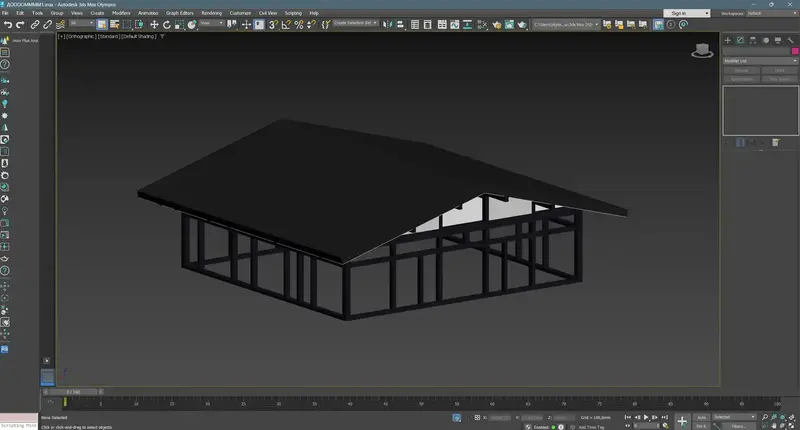Click the ViewCube in the viewport
The height and width of the screenshot is (430, 800).
[702, 50]
